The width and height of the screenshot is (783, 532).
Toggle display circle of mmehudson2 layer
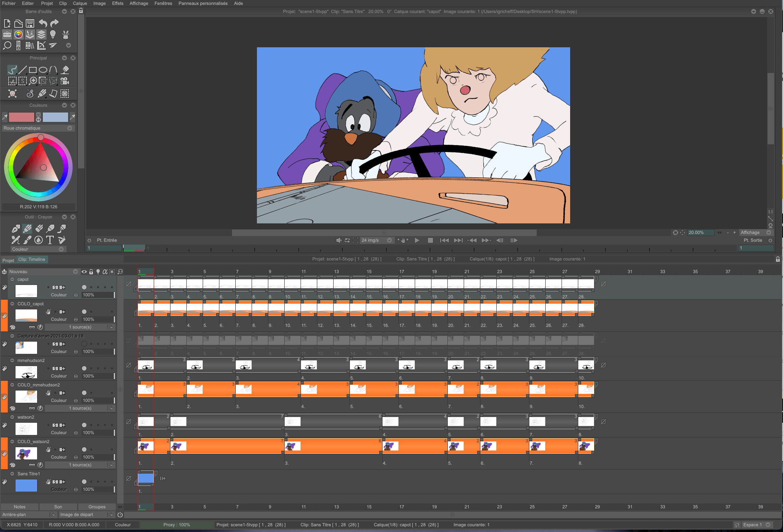pyautogui.click(x=84, y=369)
